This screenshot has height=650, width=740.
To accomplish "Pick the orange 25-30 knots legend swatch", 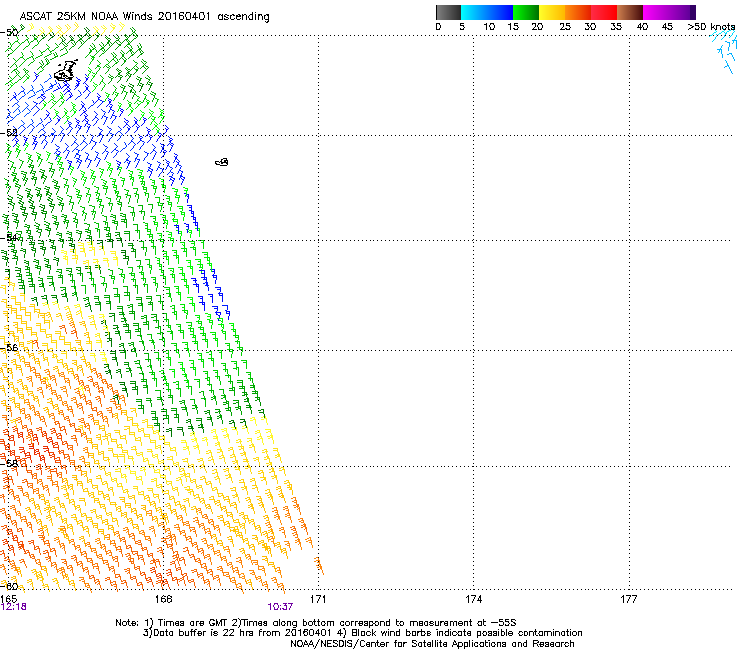I will [578, 12].
